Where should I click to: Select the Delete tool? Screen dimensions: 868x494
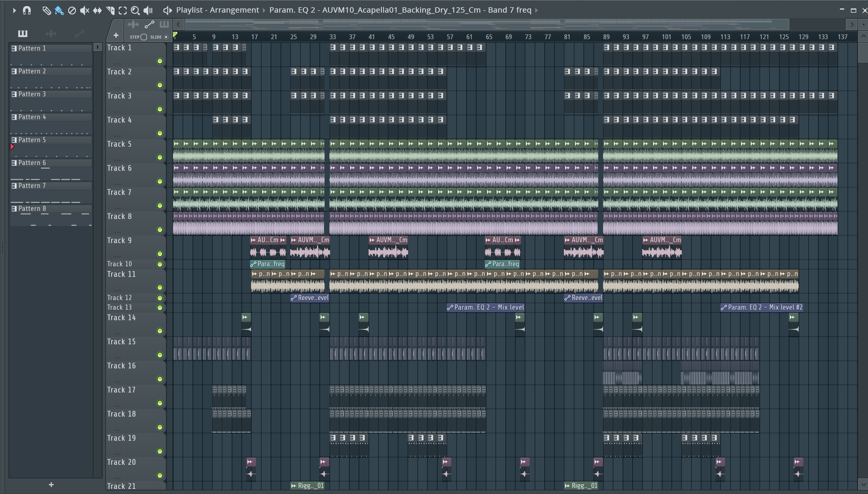(x=72, y=11)
